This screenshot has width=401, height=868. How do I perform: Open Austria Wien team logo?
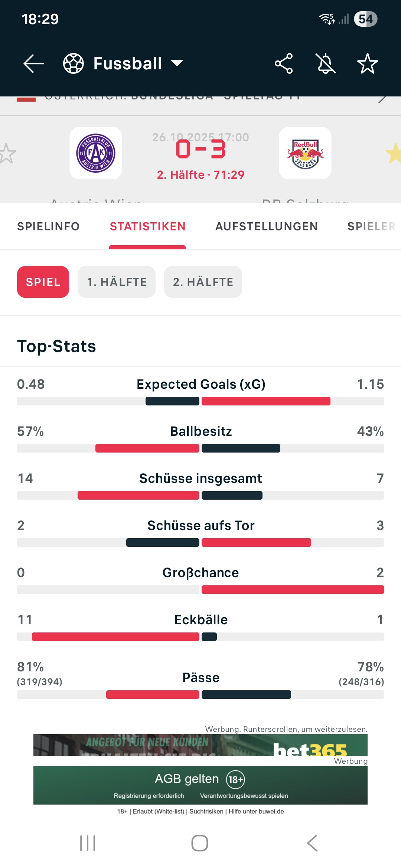(96, 153)
